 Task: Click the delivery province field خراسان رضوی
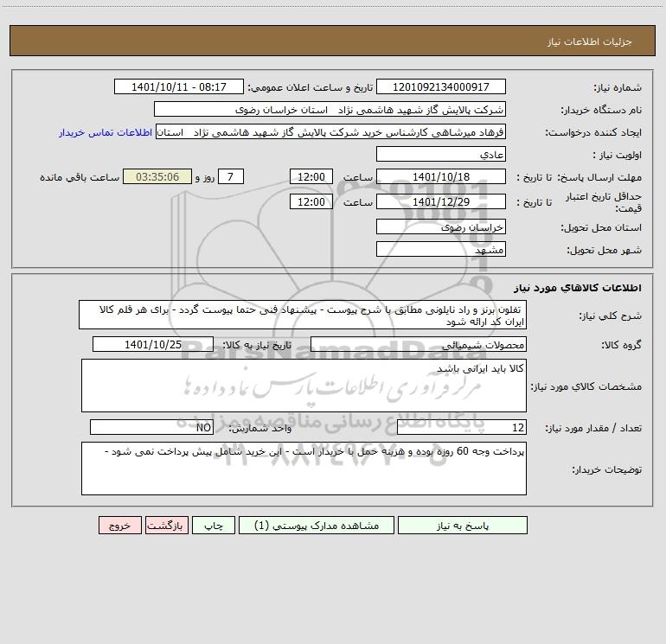click(441, 226)
